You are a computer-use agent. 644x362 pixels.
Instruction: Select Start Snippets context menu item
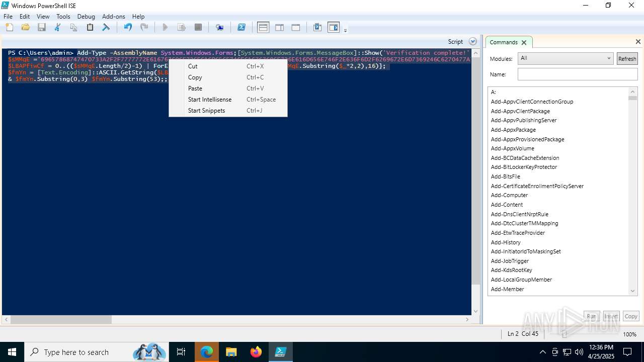point(228,111)
